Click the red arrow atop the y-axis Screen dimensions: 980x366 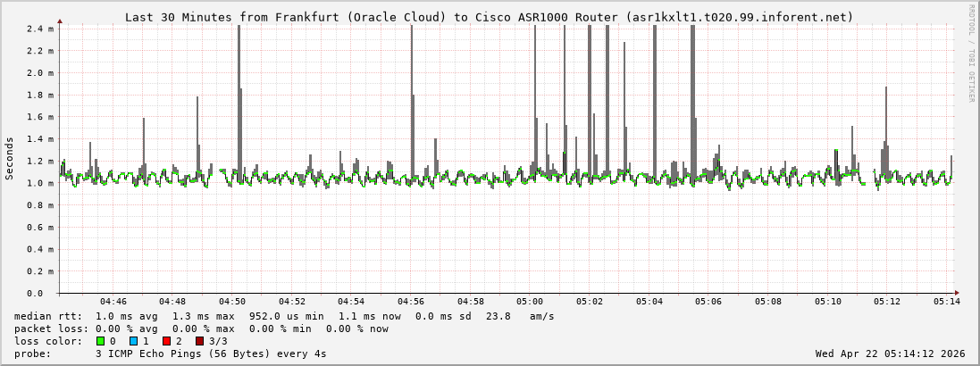60,20
